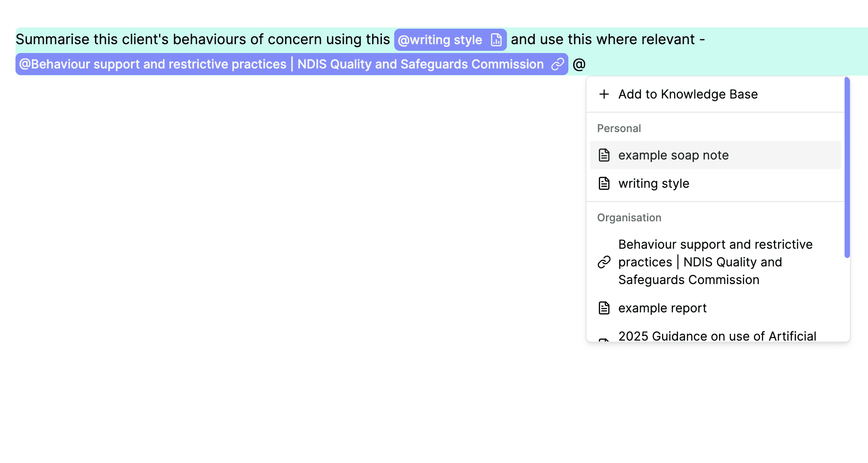This screenshot has height=463, width=868.
Task: Click document icon beside example soap note
Action: (x=604, y=155)
